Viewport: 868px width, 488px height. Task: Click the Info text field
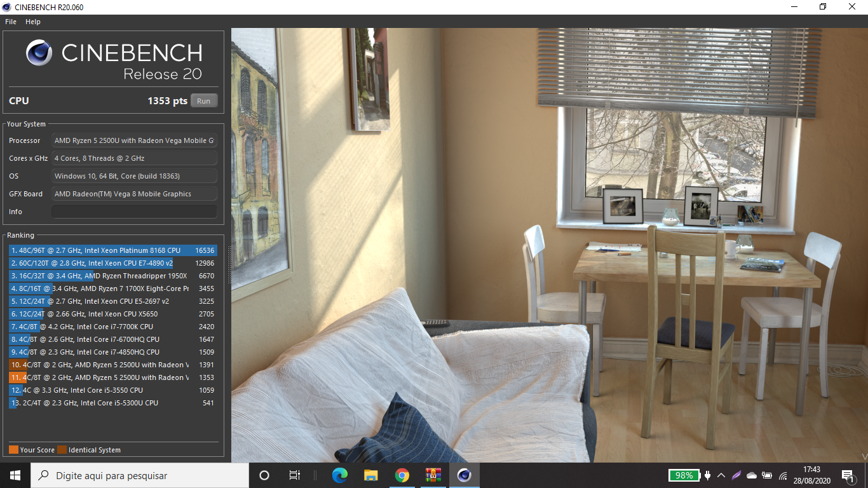(134, 212)
